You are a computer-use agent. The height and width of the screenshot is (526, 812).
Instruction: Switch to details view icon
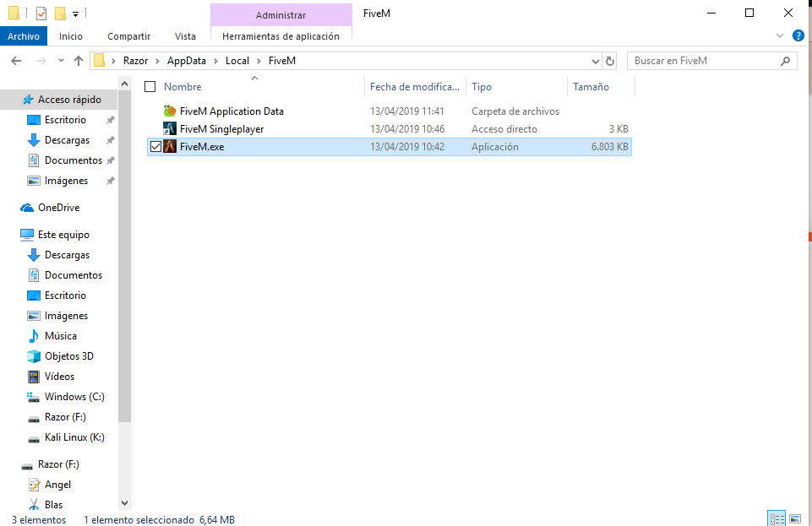click(777, 518)
